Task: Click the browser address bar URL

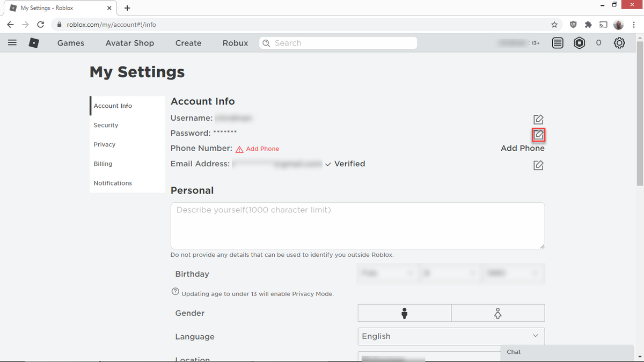Action: 112,25
